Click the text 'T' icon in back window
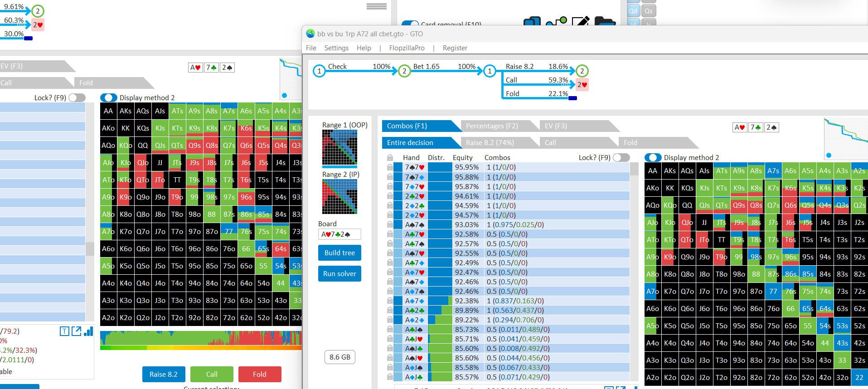The height and width of the screenshot is (389, 868). click(x=64, y=331)
